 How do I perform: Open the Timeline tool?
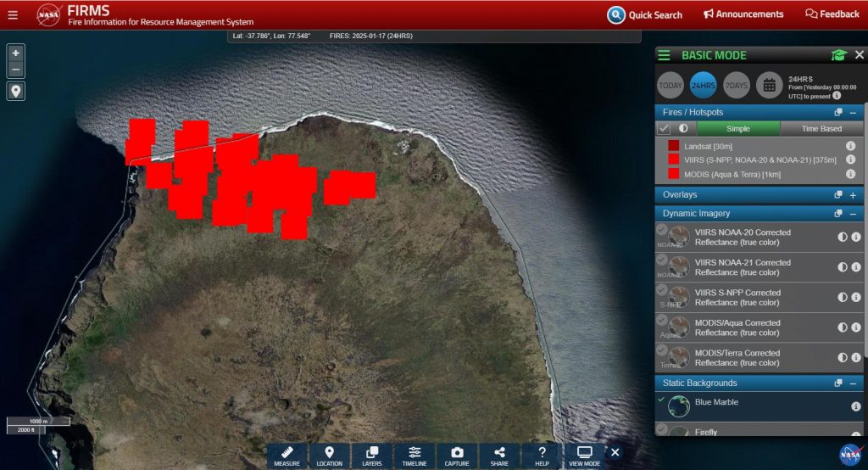tap(415, 456)
